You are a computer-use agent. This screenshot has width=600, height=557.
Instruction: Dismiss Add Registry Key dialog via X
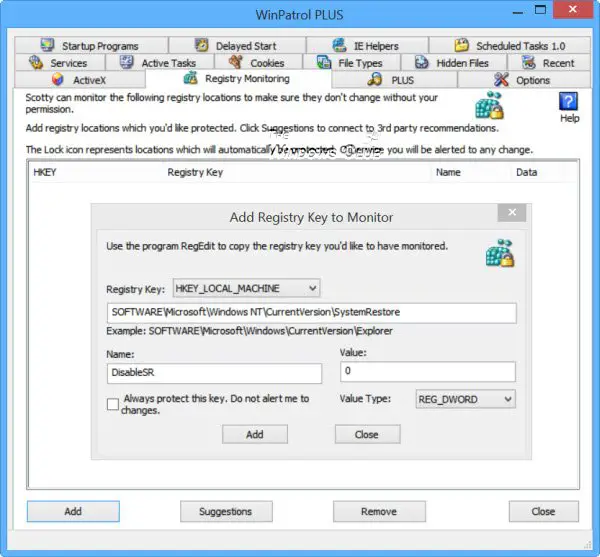pyautogui.click(x=512, y=212)
